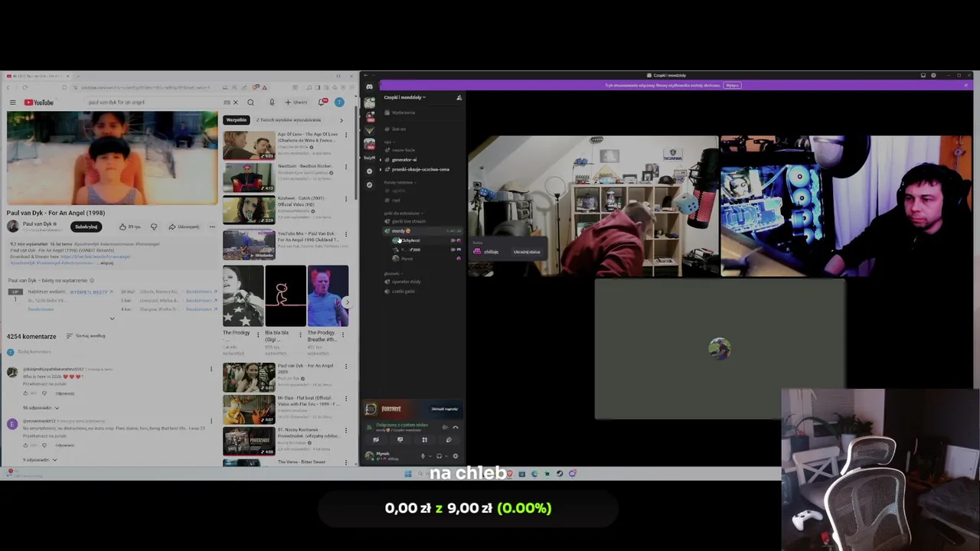Expand the 9 odpowiedzi replies

point(40,460)
